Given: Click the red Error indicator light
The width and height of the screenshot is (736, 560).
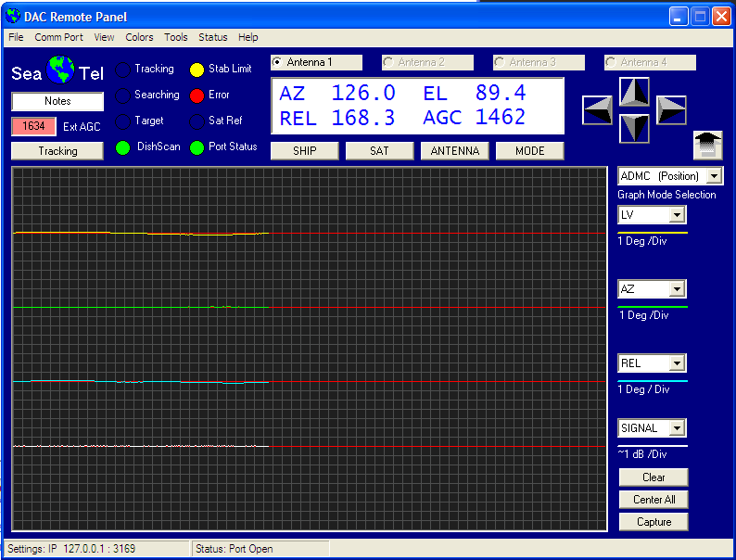Looking at the screenshot, I should [197, 95].
